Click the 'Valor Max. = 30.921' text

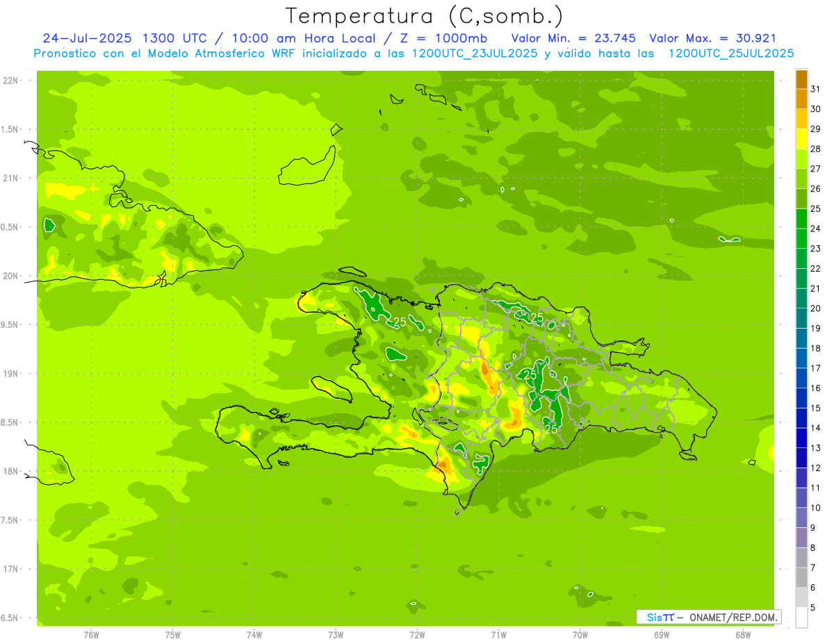712,38
